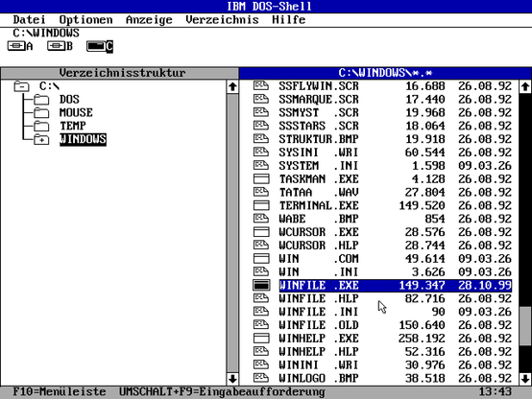Click the WINFILE.HLP file icon
This screenshot has width=532, height=399.
261,298
